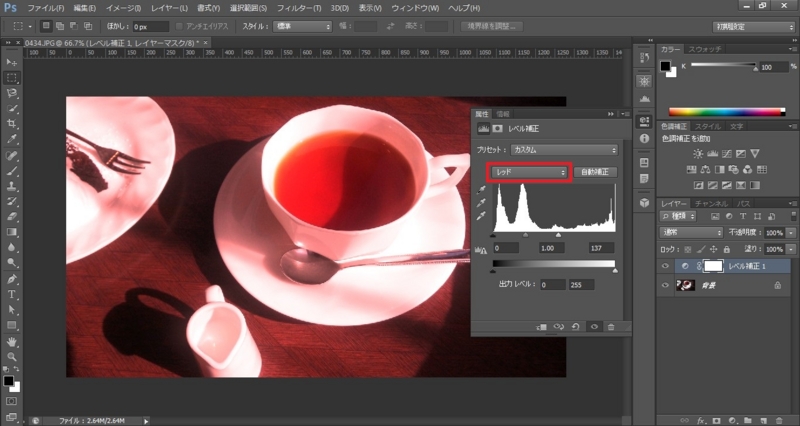Select the Rectangular Marquee tool
Screen dimensions: 800x426
click(x=11, y=78)
